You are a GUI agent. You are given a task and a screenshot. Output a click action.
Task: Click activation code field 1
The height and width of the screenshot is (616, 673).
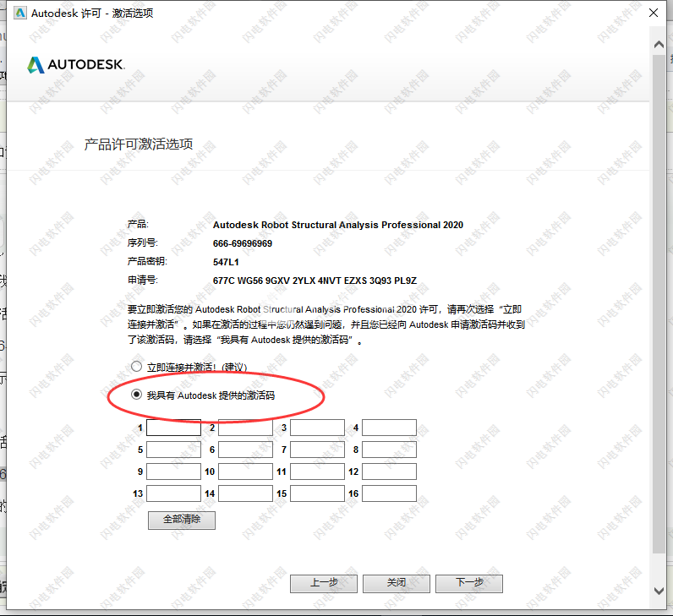(x=174, y=428)
